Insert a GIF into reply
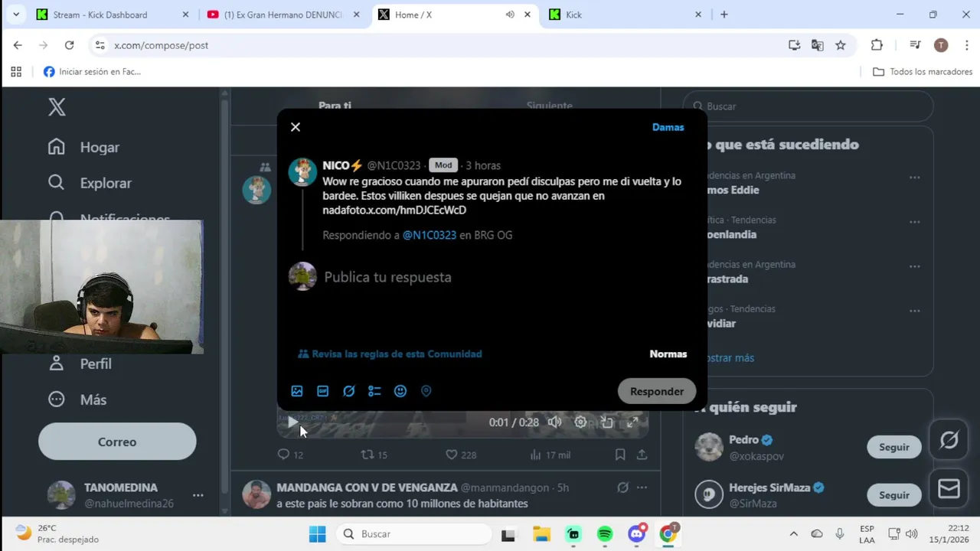This screenshot has height=551, width=980. pos(323,391)
